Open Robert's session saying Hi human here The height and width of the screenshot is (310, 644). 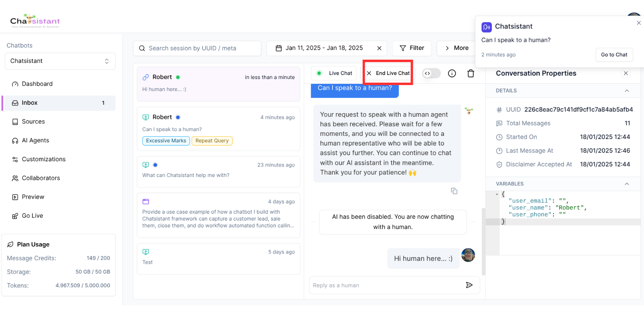click(219, 84)
